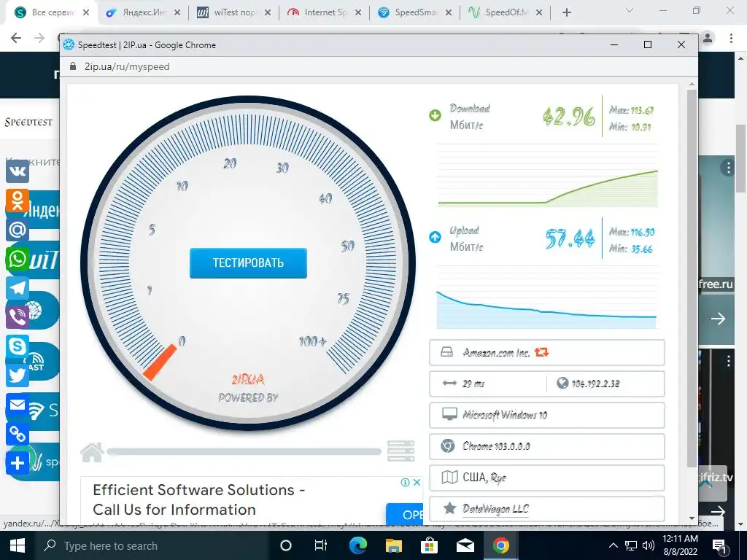Click download speed value 42.96
Screen dimensions: 747x560
[x=569, y=116]
